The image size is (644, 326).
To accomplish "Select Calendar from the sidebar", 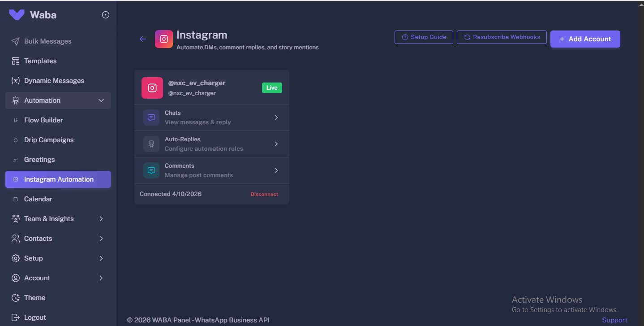I will point(38,199).
